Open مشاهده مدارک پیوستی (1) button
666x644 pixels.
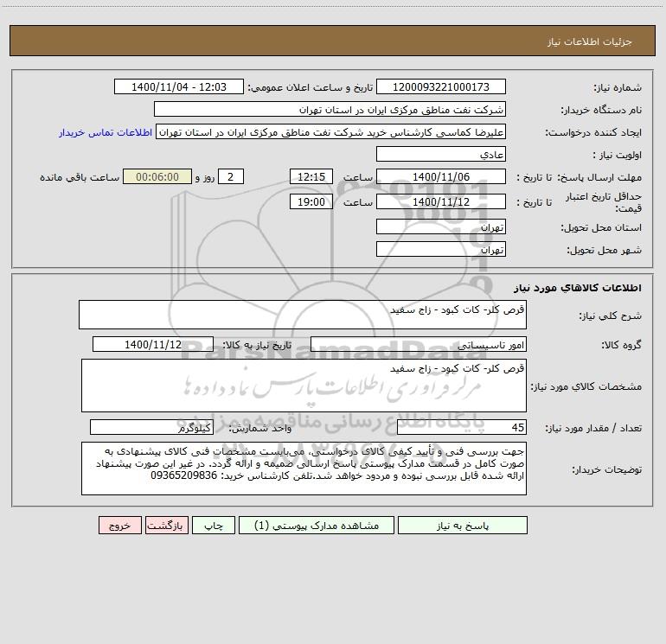click(317, 525)
